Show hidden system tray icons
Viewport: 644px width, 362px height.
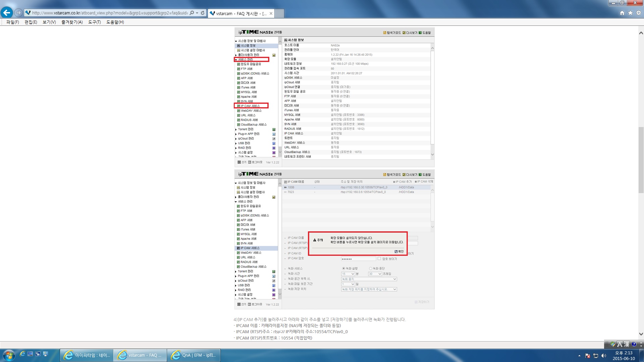point(579,356)
